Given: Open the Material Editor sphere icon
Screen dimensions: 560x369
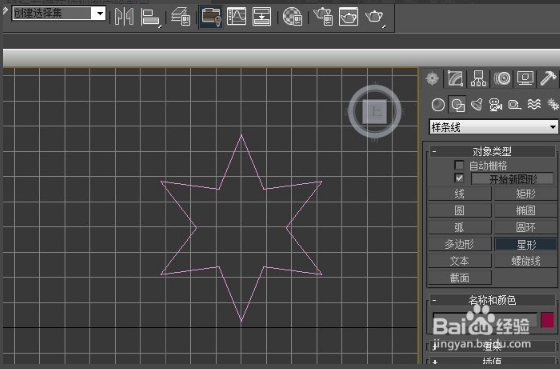Looking at the screenshot, I should (x=292, y=16).
